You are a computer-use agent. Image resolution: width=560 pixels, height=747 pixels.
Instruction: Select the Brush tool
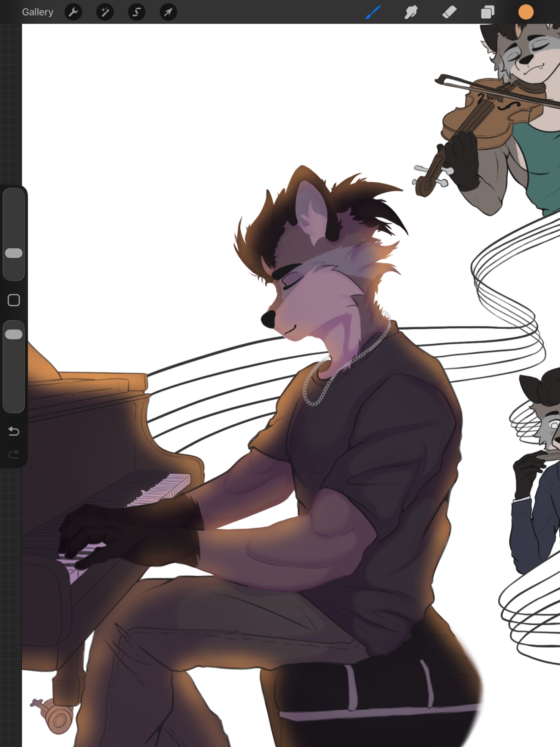(373, 12)
